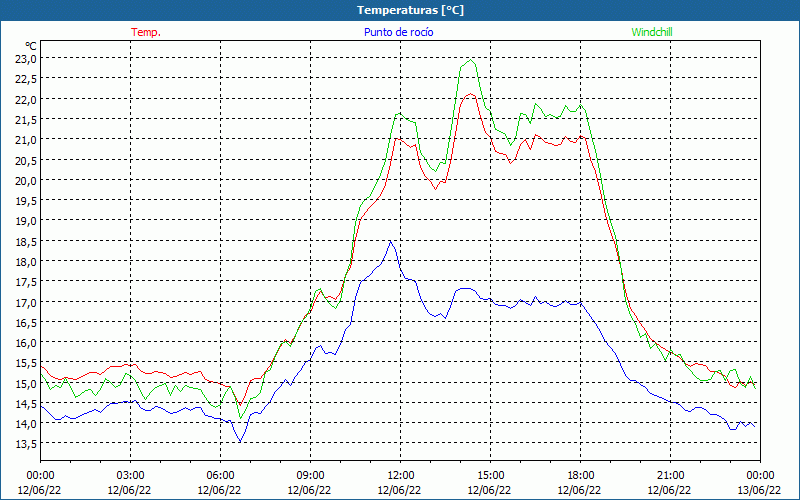The height and width of the screenshot is (500, 800).
Task: Click the 09:00 time axis label
Action: (310, 476)
